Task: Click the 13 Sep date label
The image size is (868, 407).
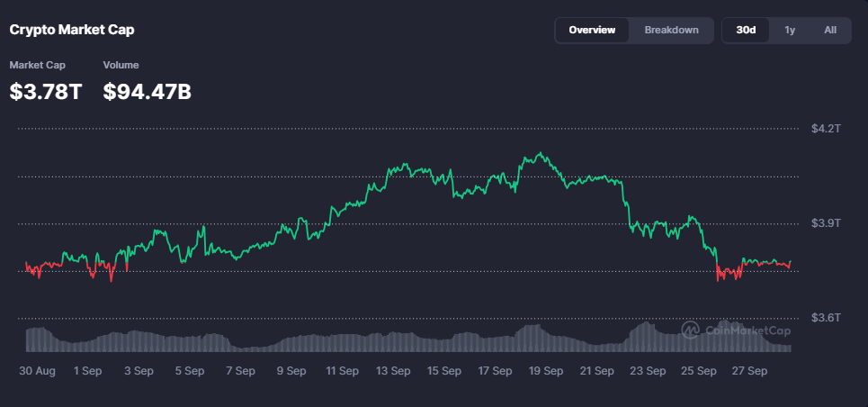Action: (x=393, y=370)
